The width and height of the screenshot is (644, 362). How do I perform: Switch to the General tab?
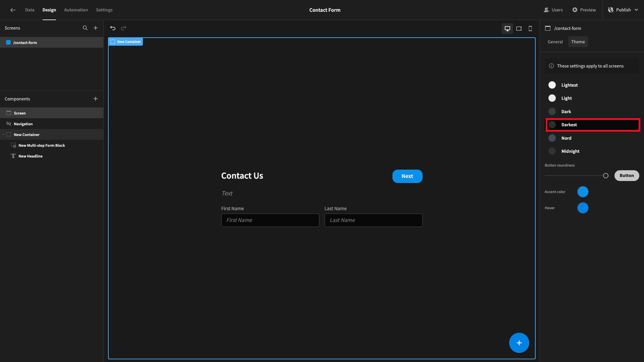point(555,42)
